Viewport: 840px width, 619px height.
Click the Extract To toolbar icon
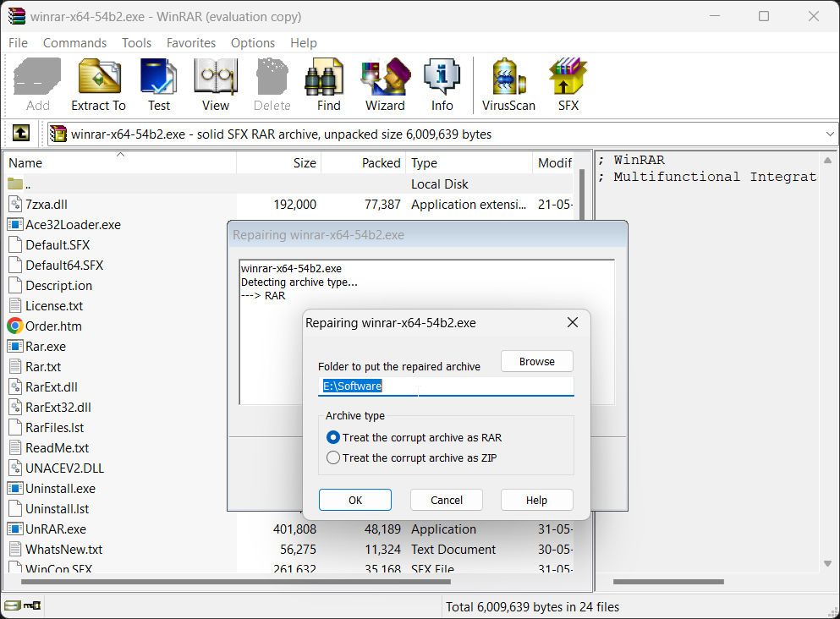99,77
